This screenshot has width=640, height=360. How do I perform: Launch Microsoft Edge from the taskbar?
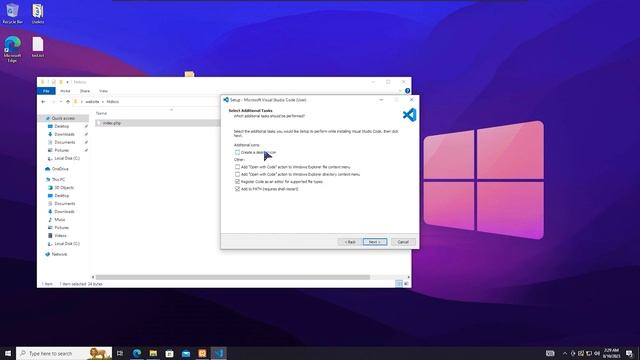click(x=137, y=353)
